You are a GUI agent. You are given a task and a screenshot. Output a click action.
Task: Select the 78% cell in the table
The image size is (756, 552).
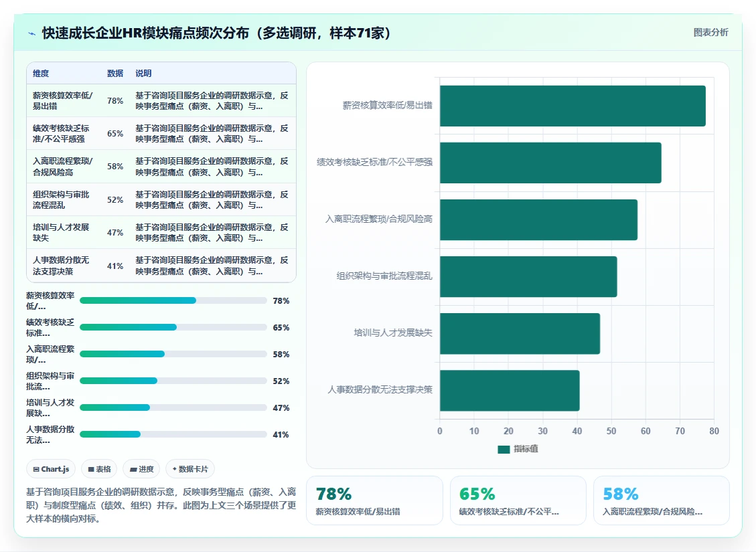[115, 100]
